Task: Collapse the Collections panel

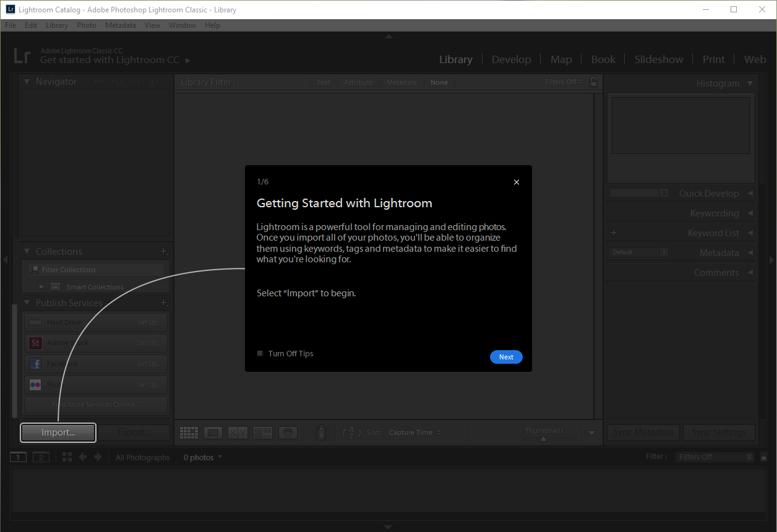Action: [x=27, y=252]
